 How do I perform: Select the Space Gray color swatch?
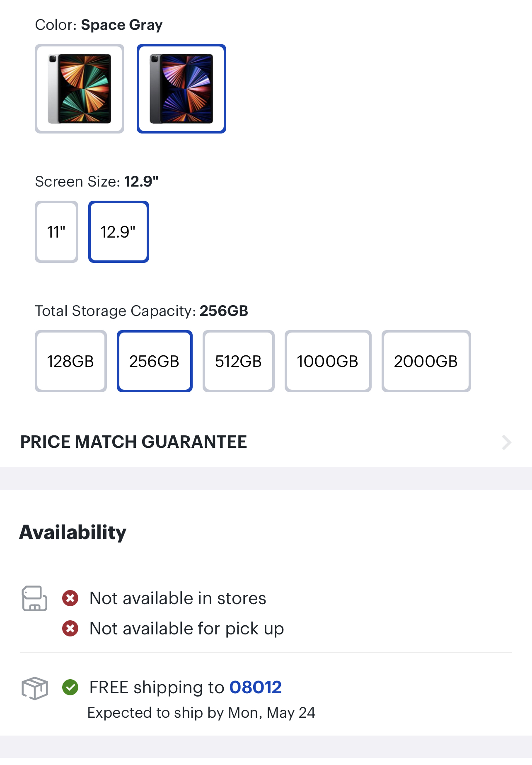coord(181,89)
